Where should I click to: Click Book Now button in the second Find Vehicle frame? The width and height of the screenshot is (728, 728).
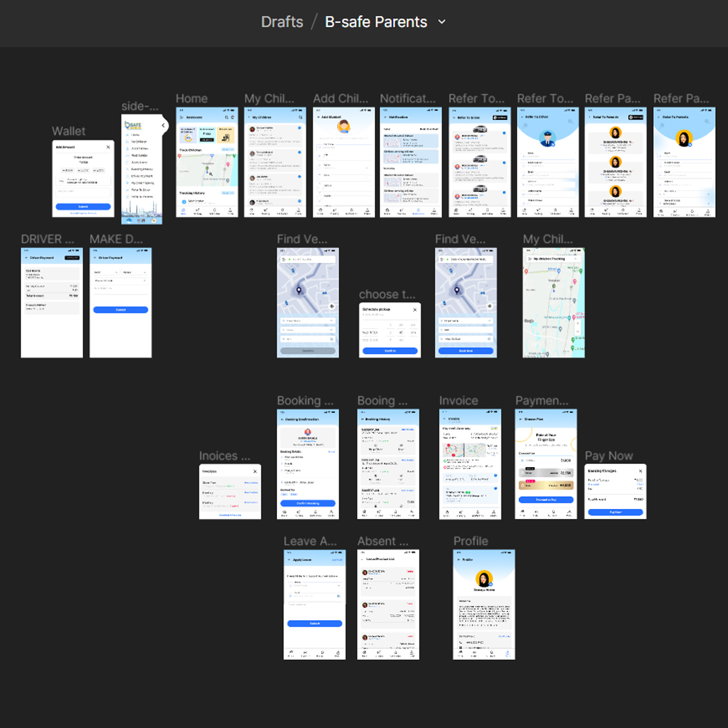click(x=466, y=351)
